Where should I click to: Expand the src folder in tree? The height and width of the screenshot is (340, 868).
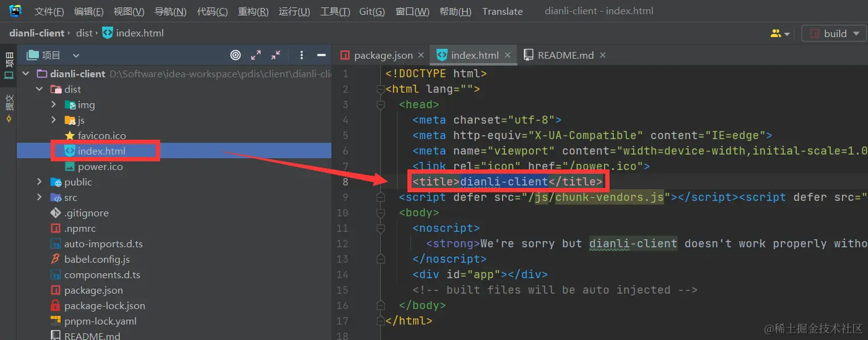[40, 197]
